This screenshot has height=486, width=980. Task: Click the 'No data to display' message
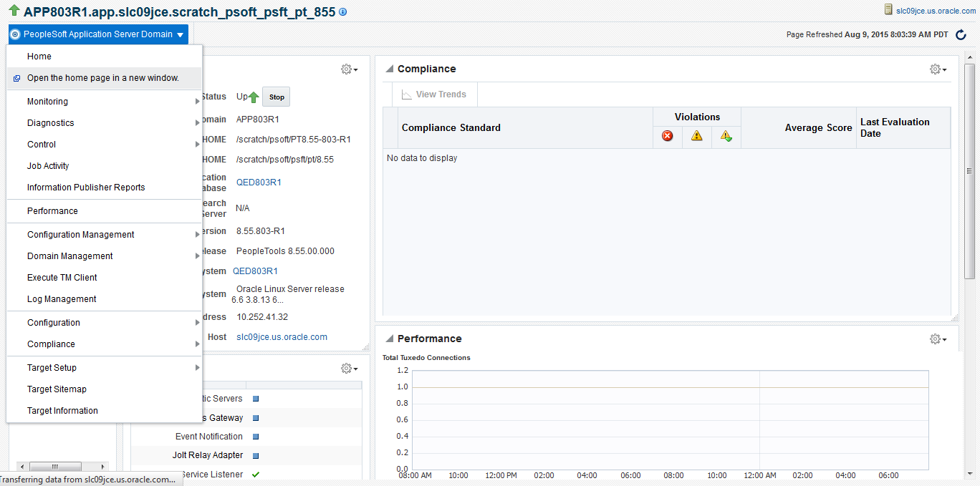click(422, 158)
